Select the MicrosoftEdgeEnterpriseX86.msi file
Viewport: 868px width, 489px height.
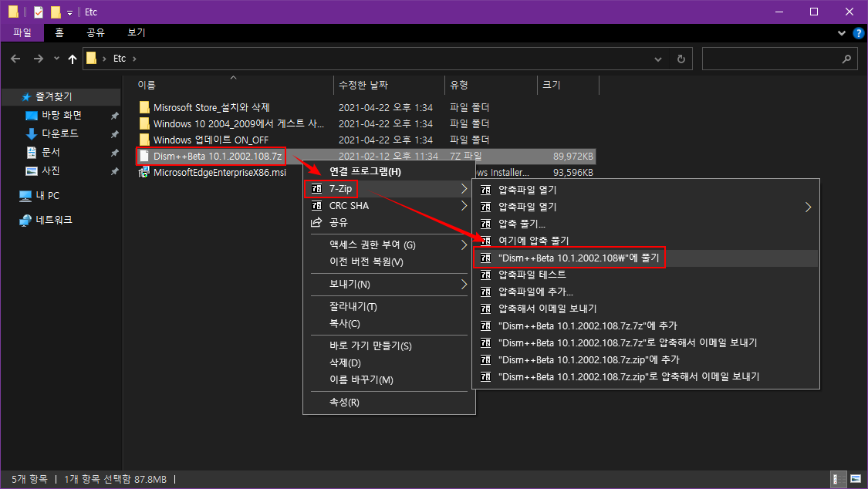(x=220, y=173)
